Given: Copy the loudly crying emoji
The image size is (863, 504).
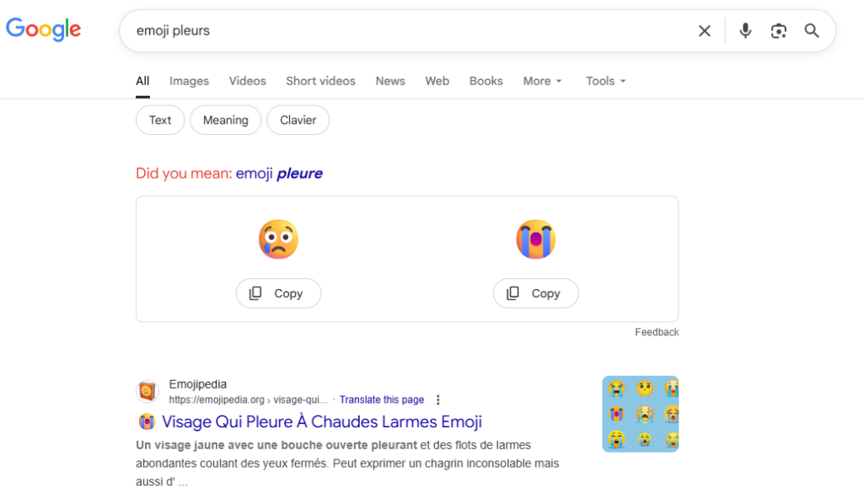Looking at the screenshot, I should pyautogui.click(x=536, y=293).
